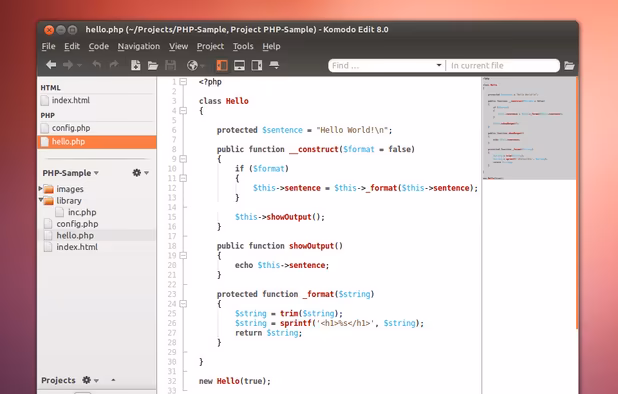Open the File menu
618x394 pixels.
point(48,46)
